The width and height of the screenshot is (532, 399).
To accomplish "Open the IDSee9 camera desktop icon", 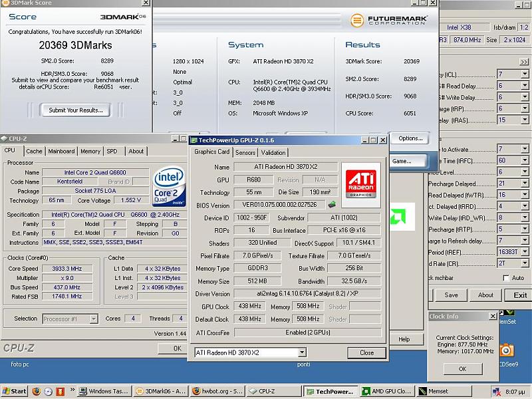I will [506, 350].
